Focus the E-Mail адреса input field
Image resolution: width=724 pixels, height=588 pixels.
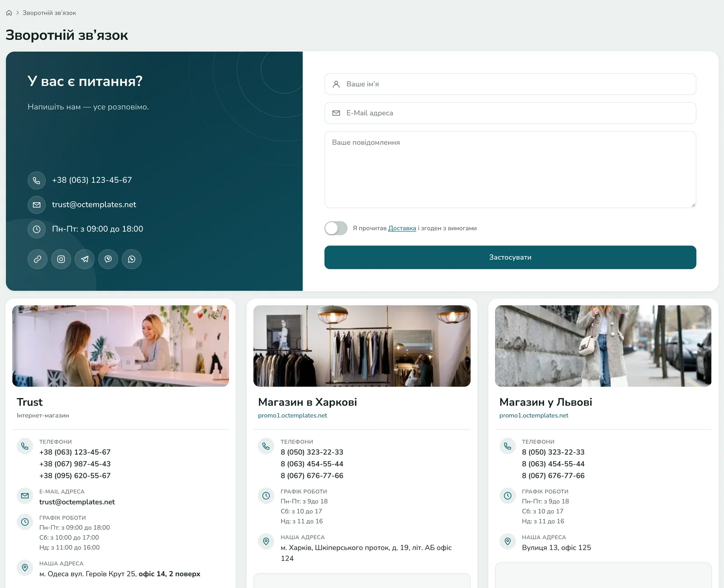pos(510,113)
